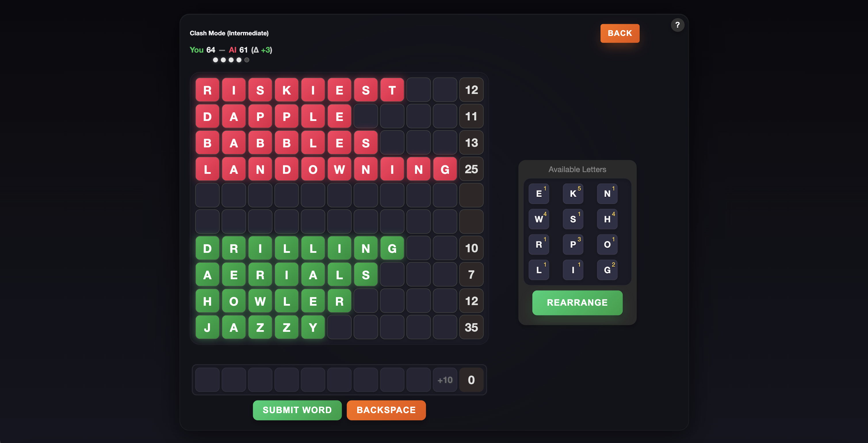Pick the K letter tile
The image size is (868, 443).
click(573, 194)
